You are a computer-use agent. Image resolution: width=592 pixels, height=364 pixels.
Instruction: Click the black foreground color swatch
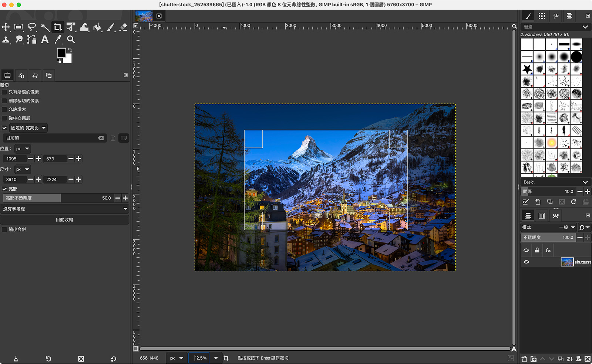(x=61, y=52)
